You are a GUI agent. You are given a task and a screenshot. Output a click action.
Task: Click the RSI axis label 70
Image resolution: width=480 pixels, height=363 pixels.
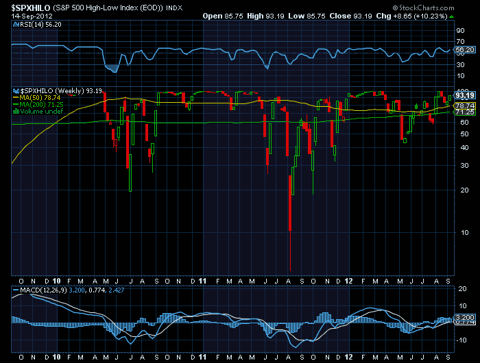click(x=461, y=42)
